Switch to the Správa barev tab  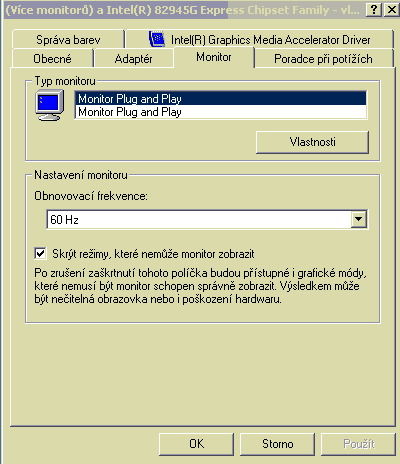[x=68, y=40]
